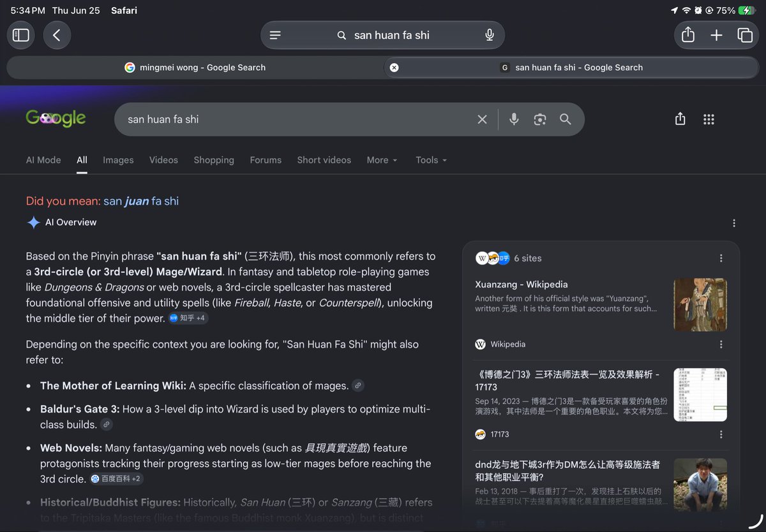Viewport: 766px width, 532px height.
Task: Open the dnd龙与地下城3r article link
Action: pos(567,471)
